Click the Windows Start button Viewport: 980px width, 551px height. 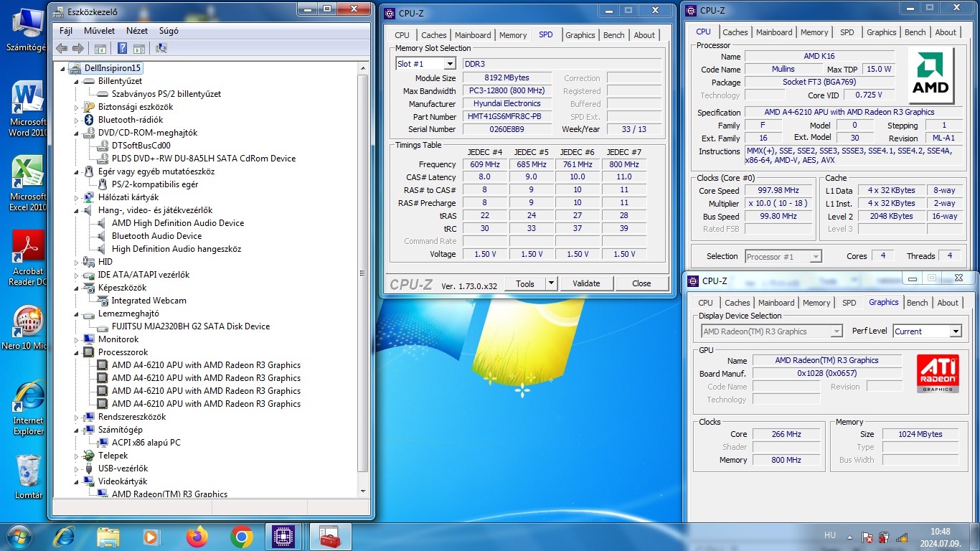pyautogui.click(x=19, y=537)
